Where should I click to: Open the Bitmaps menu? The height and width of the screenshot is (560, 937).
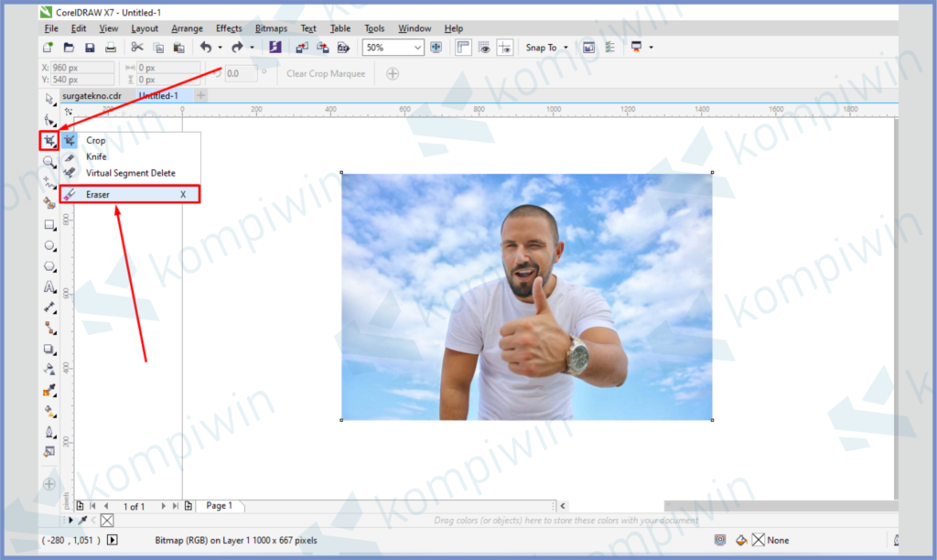pyautogui.click(x=271, y=28)
